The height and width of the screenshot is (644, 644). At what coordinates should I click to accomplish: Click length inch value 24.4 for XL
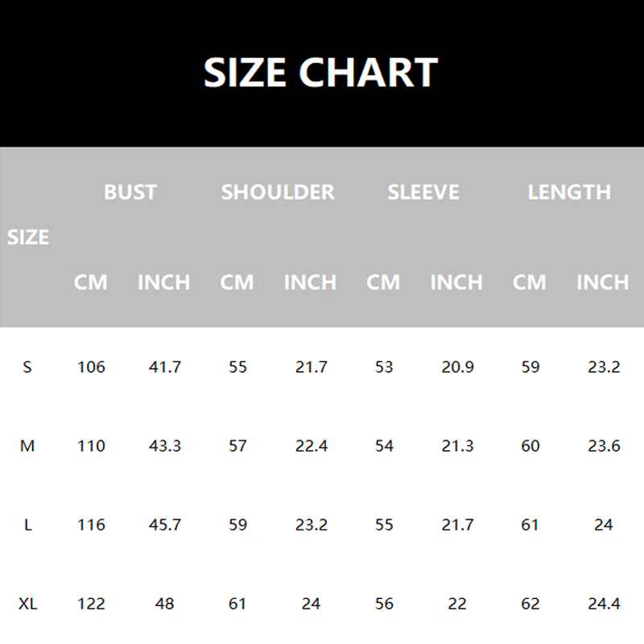[x=604, y=603]
